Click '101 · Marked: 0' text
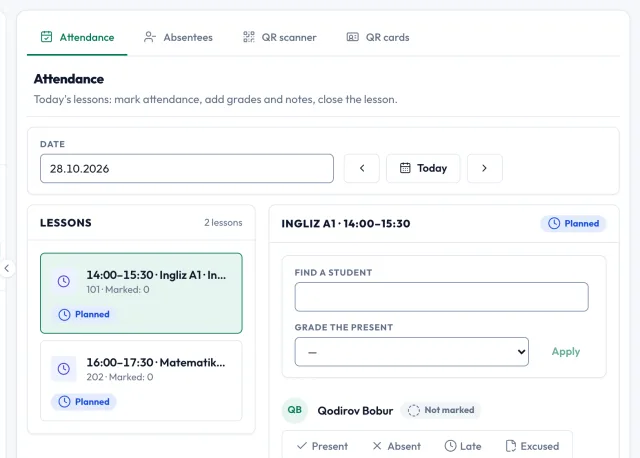640x458 pixels. (x=118, y=289)
